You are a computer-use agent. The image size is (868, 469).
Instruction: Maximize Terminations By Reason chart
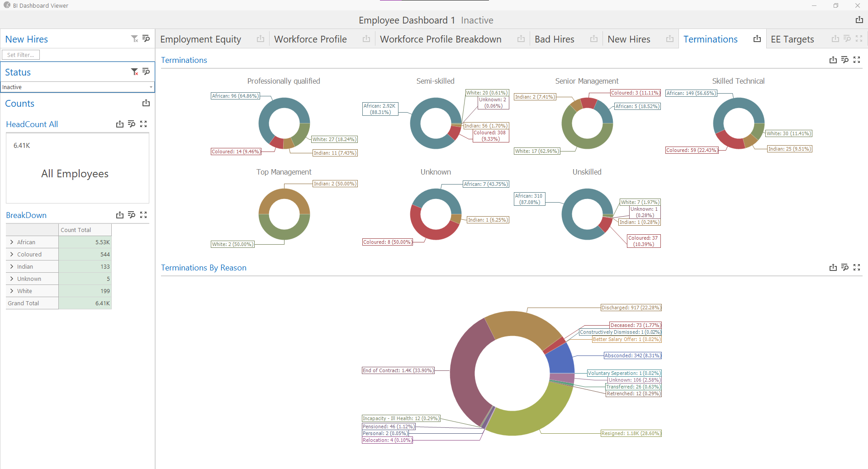857,267
